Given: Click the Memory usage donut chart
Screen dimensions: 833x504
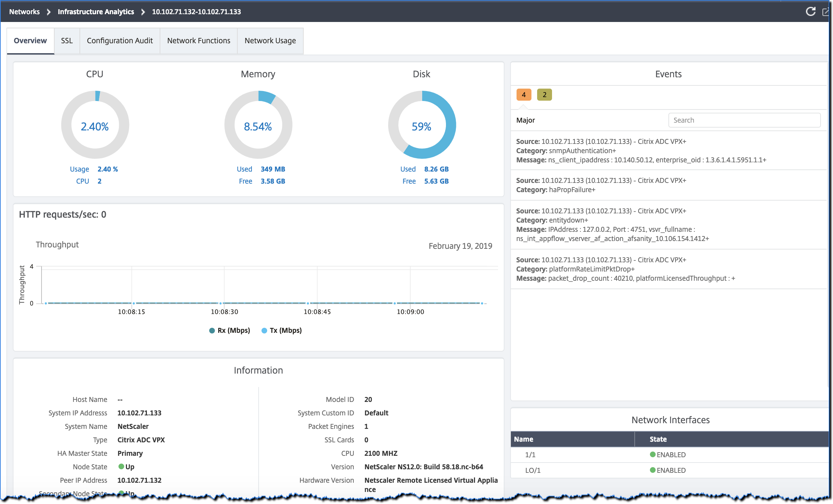Looking at the screenshot, I should pos(258,125).
